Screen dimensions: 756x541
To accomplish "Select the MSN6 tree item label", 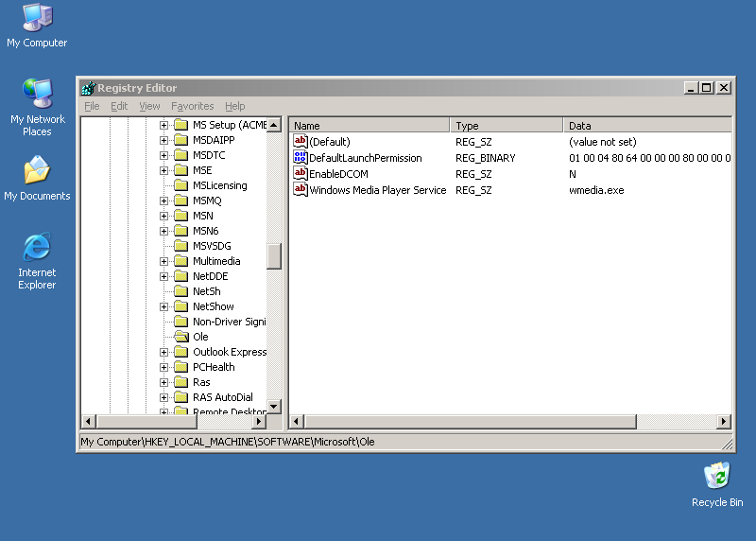I will (206, 231).
